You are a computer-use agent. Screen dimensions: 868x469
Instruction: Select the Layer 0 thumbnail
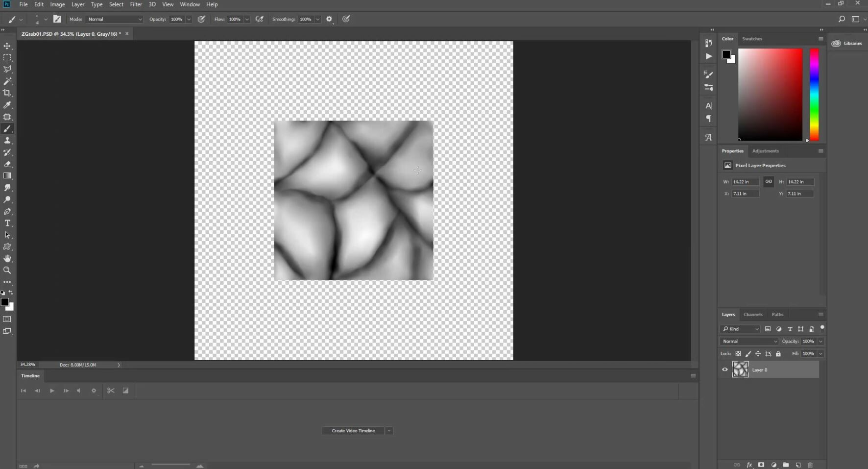coord(740,370)
